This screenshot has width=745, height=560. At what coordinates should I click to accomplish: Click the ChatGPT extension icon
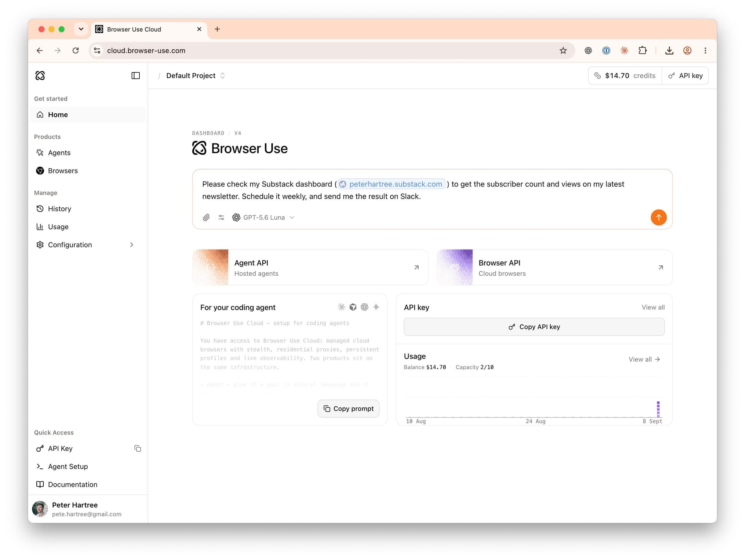[x=588, y=51]
